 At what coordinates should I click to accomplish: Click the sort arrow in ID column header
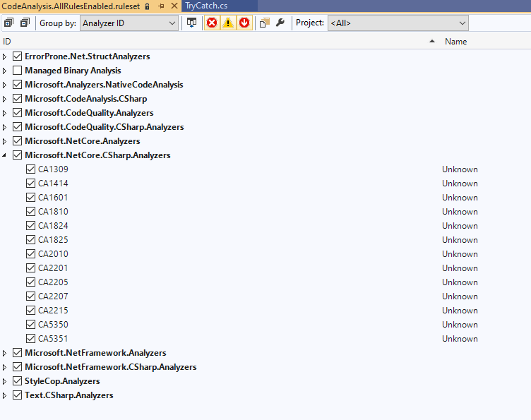(431, 41)
